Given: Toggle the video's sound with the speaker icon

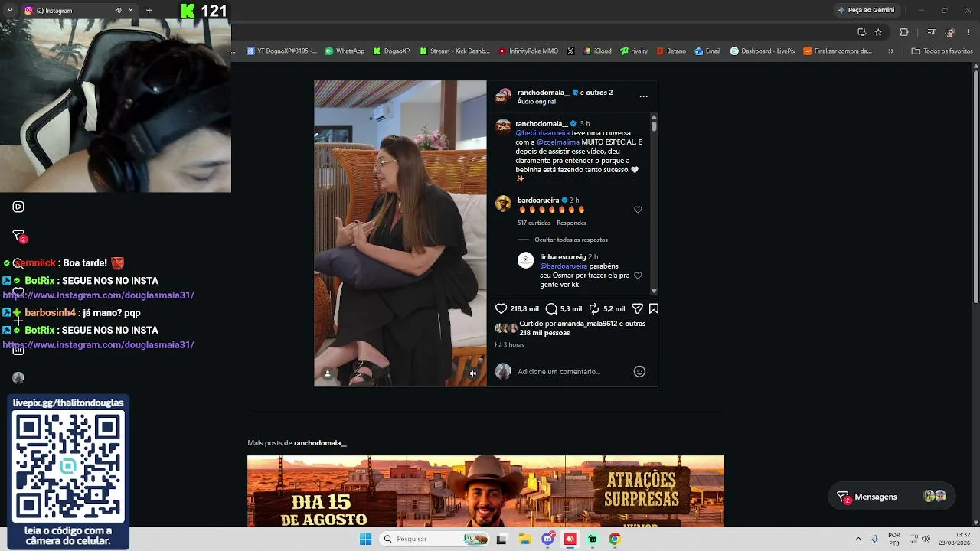Looking at the screenshot, I should pos(473,373).
